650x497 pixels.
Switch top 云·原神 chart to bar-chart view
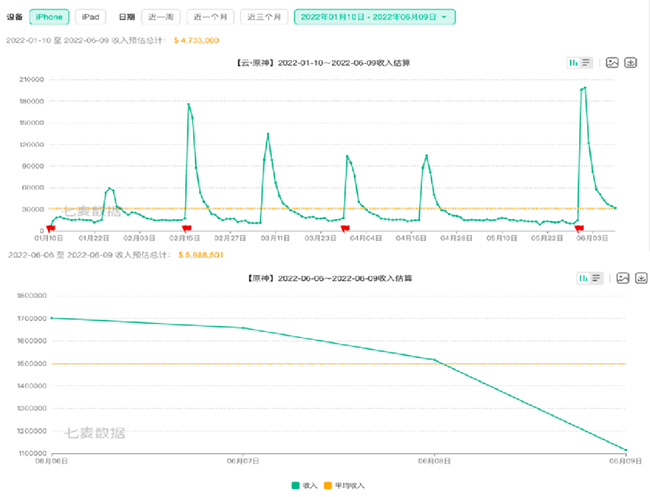(574, 63)
